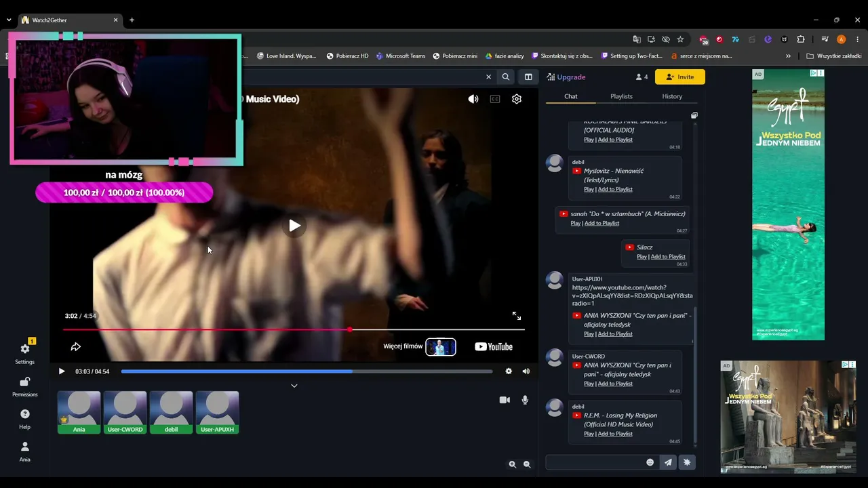Enter fullscreen on the YouTube player
Image resolution: width=868 pixels, height=488 pixels.
pyautogui.click(x=517, y=316)
